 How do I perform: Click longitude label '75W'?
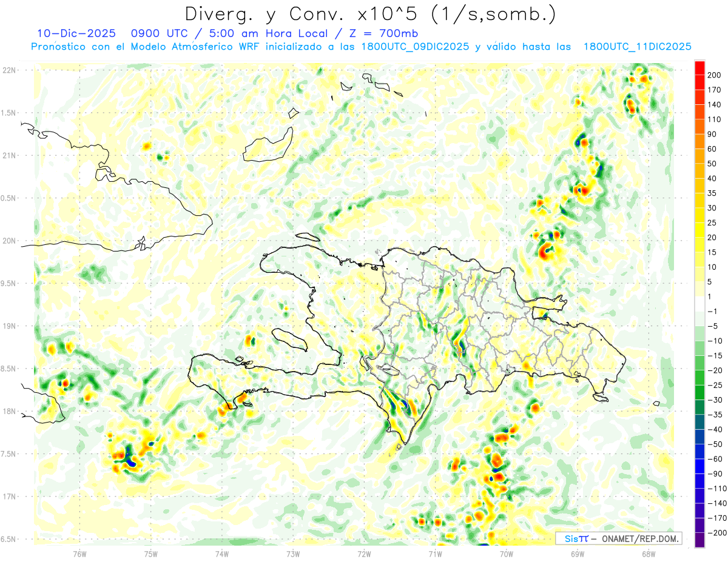[x=151, y=554]
